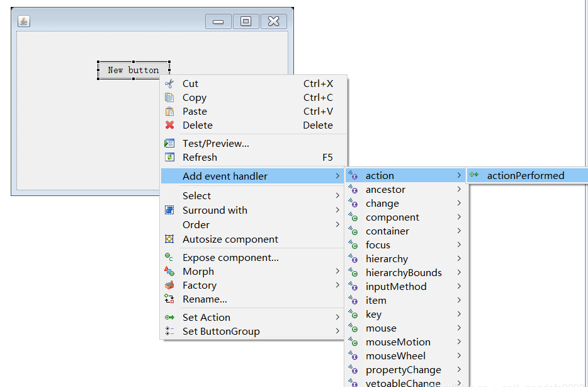Viewport: 588px width, 387px height.
Task: Choose Copy from the context menu
Action: [252, 98]
